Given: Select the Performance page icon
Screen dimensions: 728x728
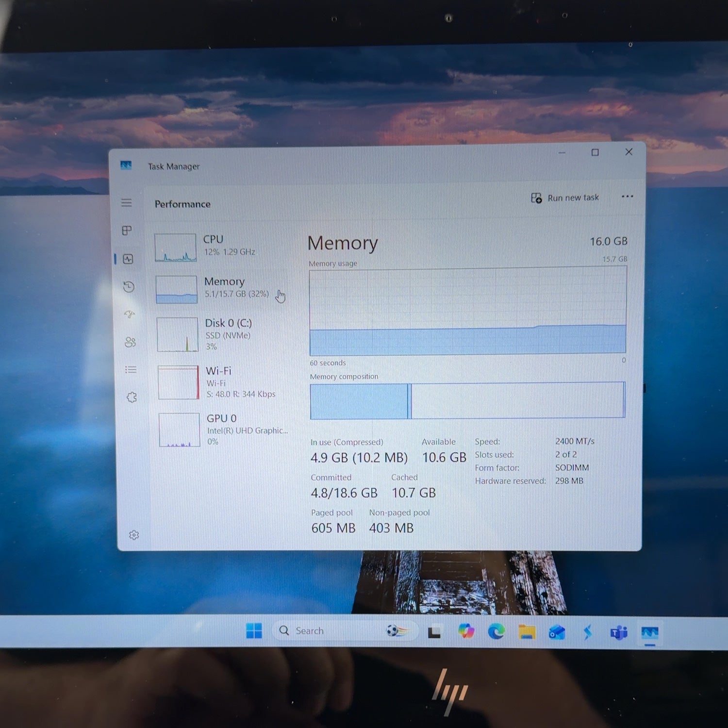Looking at the screenshot, I should pos(128,259).
